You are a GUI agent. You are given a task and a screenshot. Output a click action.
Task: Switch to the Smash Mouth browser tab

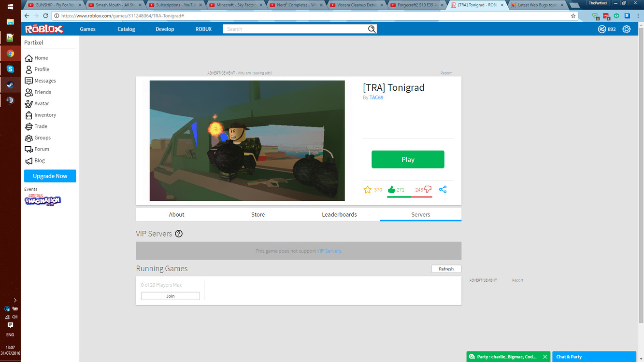pyautogui.click(x=114, y=5)
